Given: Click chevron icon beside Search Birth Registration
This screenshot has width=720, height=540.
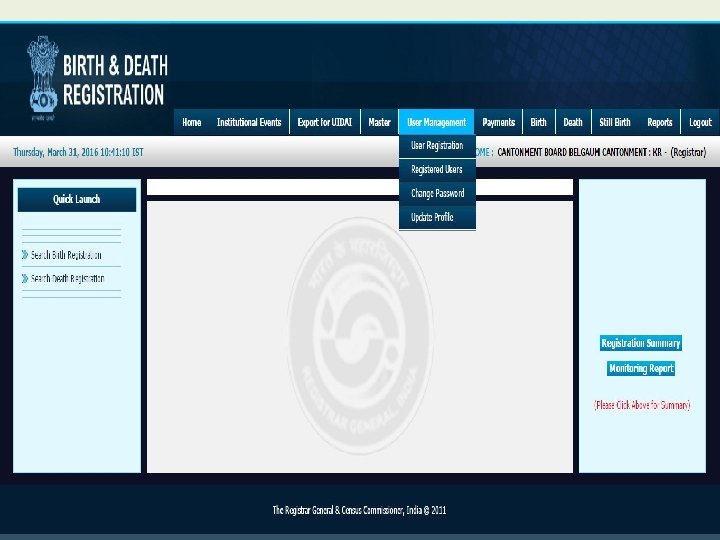Looking at the screenshot, I should point(25,255).
